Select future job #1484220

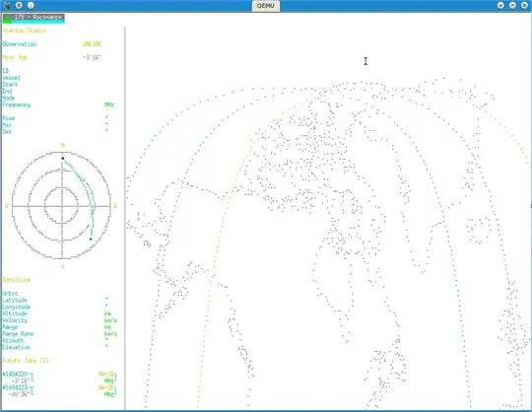point(15,374)
